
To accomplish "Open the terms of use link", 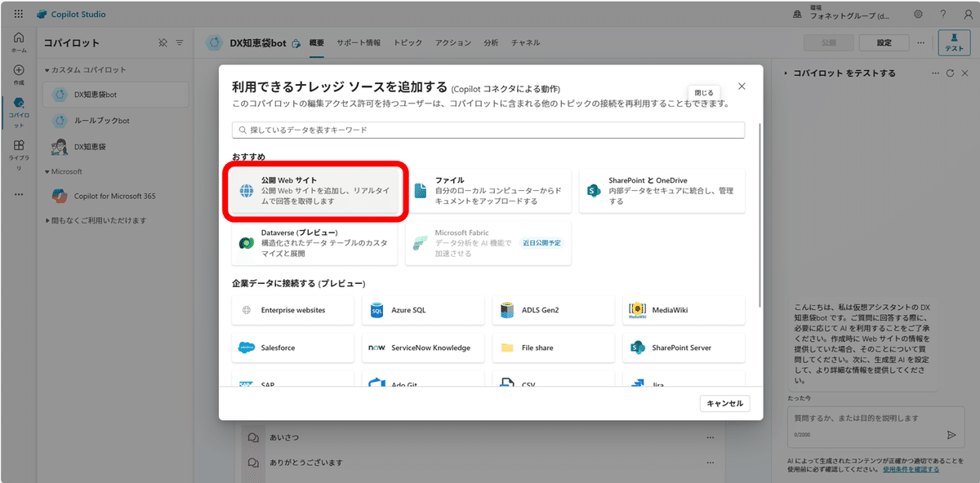I will (911, 469).
